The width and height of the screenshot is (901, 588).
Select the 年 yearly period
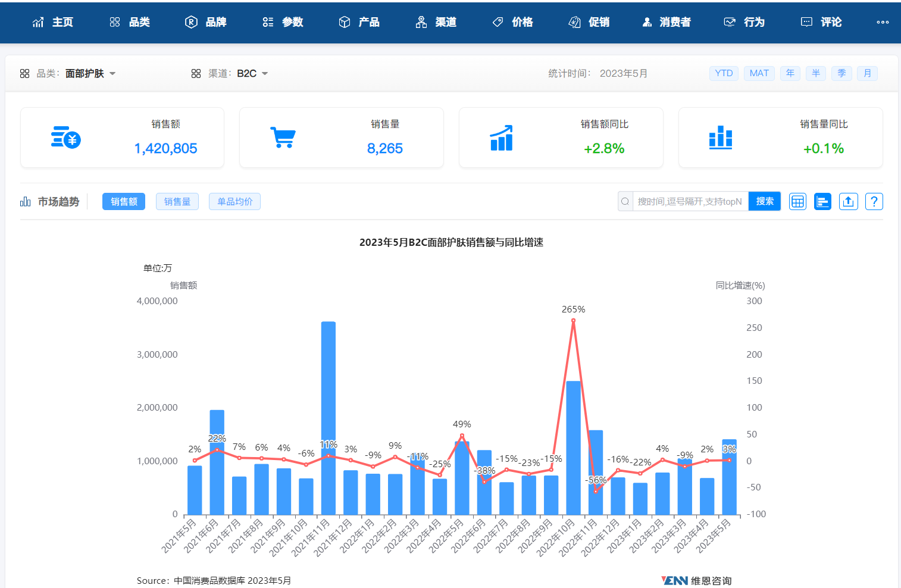(x=790, y=73)
